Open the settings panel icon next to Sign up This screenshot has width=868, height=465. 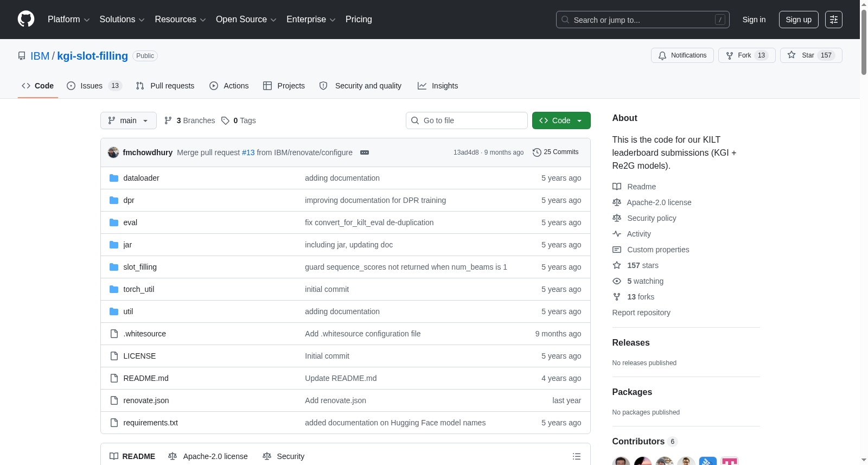point(834,20)
